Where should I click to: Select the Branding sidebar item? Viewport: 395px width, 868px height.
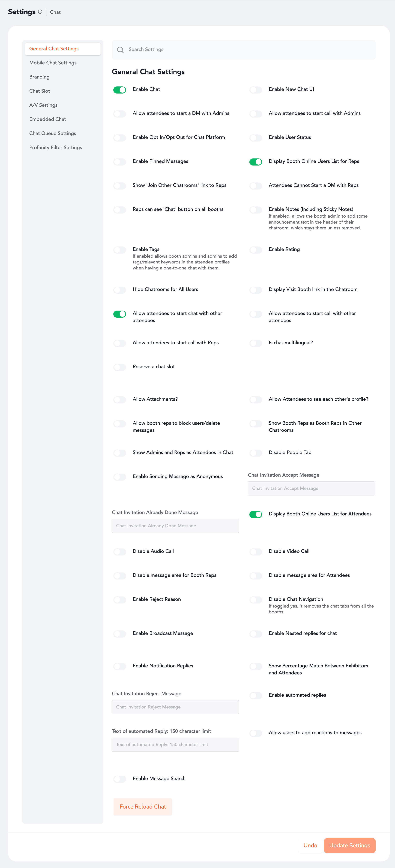click(x=39, y=77)
